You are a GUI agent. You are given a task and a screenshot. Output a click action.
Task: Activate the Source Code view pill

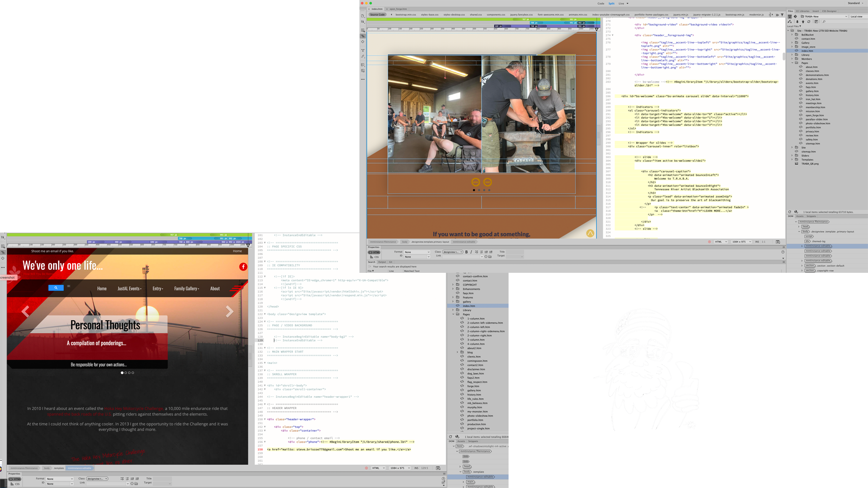tap(377, 15)
